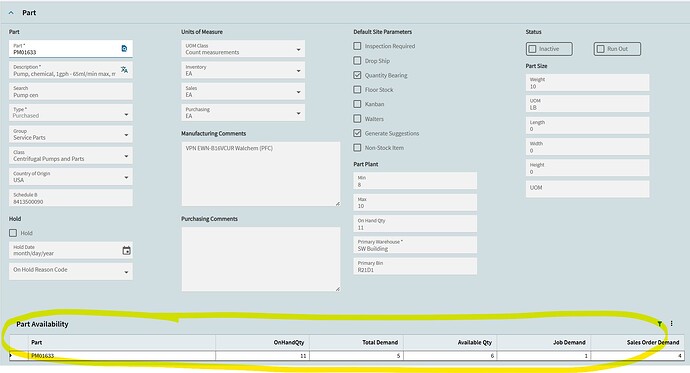Enable Drop Ship checkbox

(357, 60)
